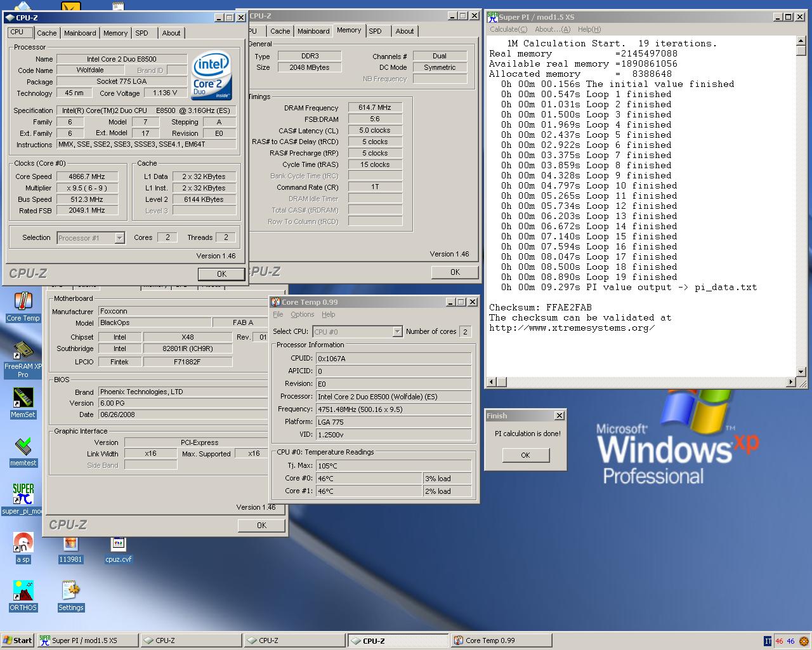Image resolution: width=812 pixels, height=650 pixels.
Task: Click the Super PI vertical scrollbar down arrow
Action: tap(801, 372)
